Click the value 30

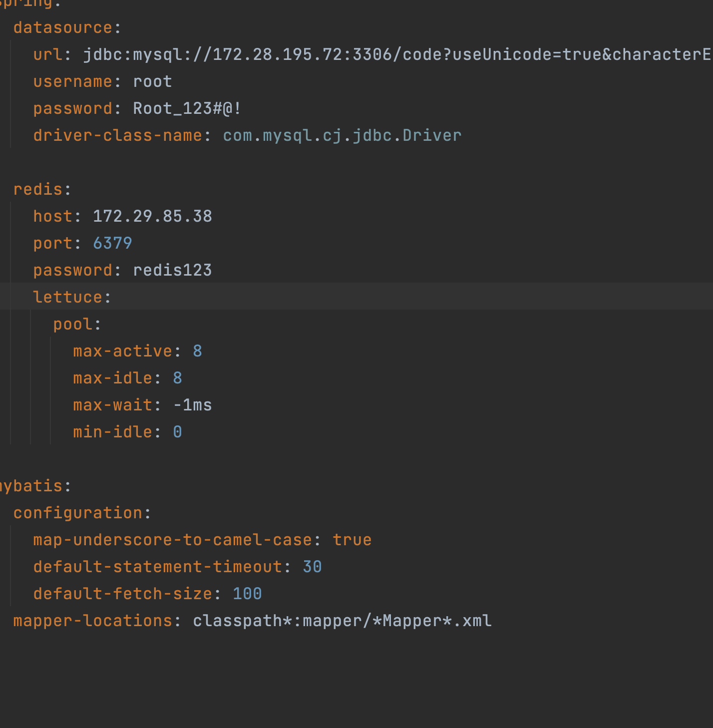point(312,567)
